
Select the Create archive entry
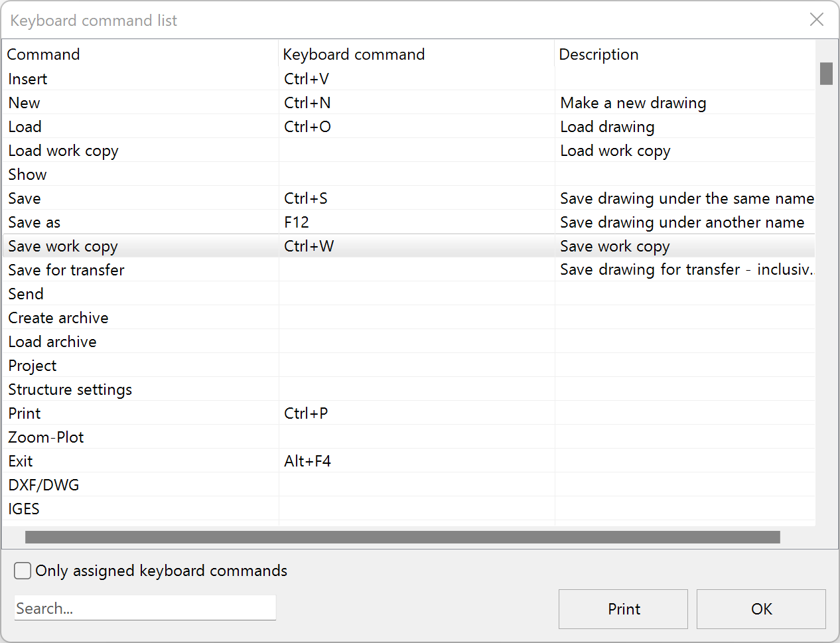(133, 318)
